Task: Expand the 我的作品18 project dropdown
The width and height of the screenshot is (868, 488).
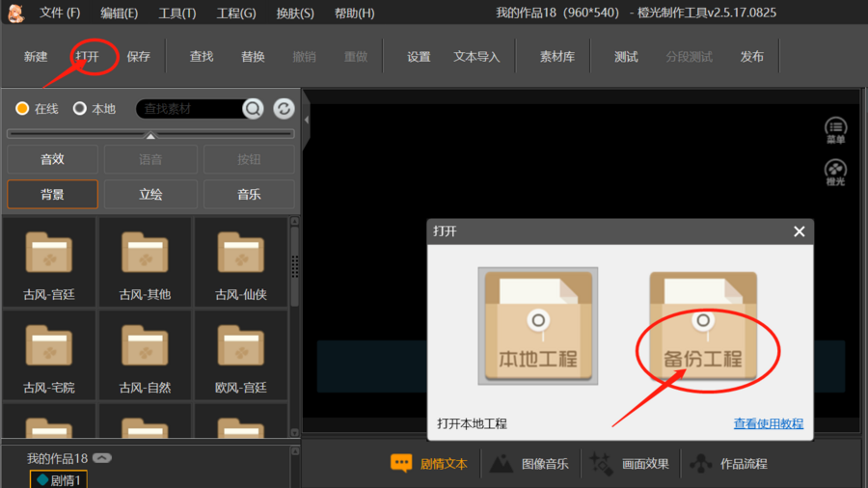Action: coord(102,458)
